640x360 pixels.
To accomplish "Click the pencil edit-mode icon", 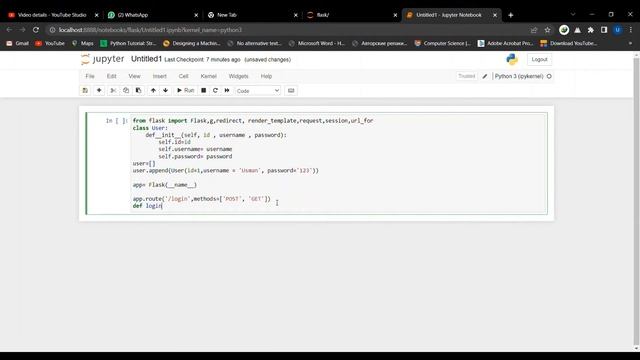I will (x=484, y=76).
